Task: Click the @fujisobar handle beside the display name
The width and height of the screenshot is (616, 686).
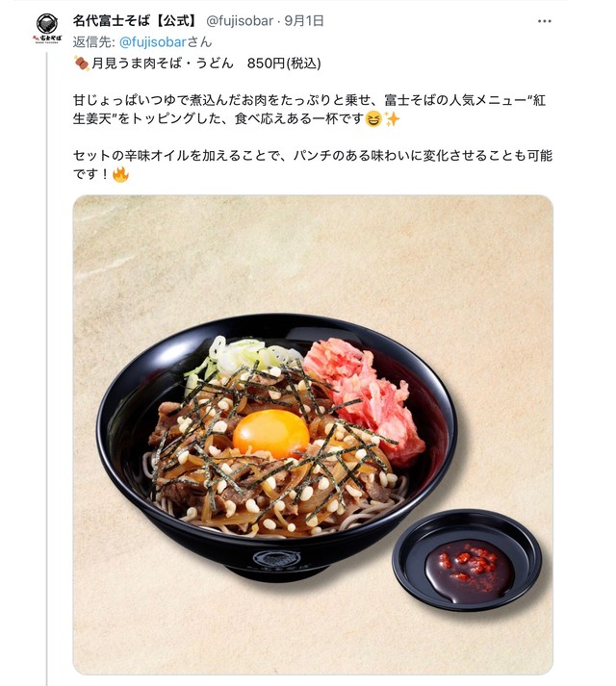Action: coord(240,20)
